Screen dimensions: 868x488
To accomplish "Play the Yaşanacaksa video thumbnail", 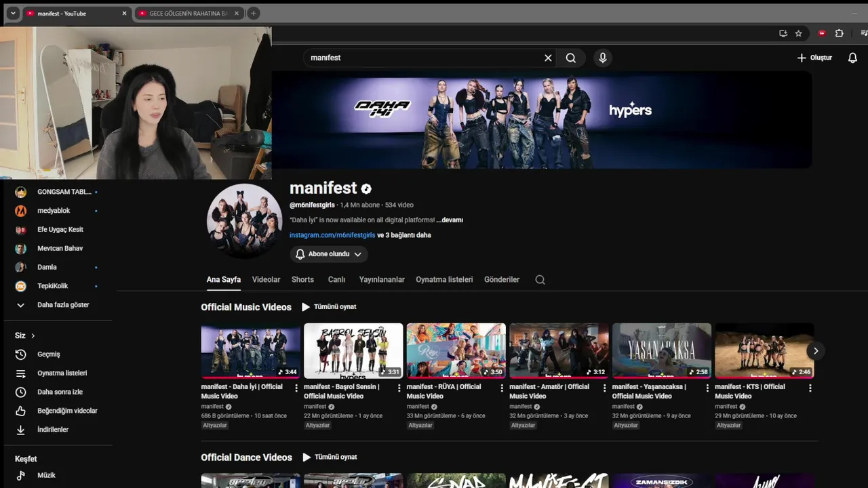I will tap(662, 350).
